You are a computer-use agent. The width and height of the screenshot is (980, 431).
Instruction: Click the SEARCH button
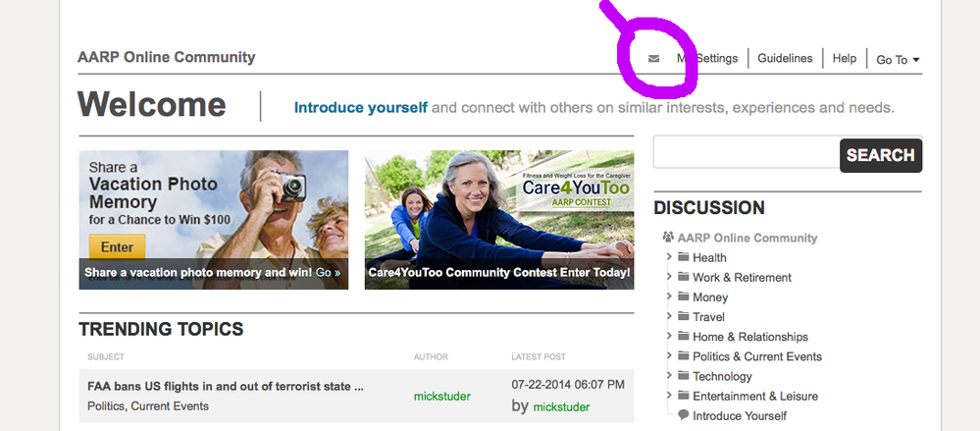[881, 155]
